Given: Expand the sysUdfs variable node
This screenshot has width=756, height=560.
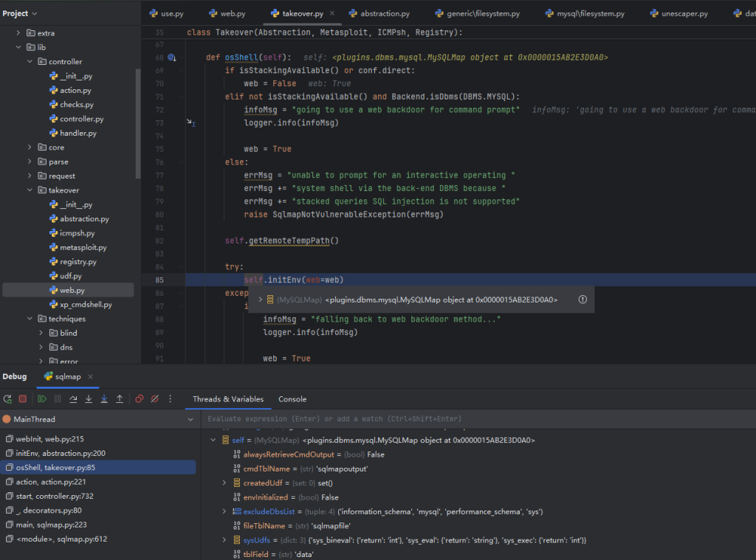Looking at the screenshot, I should 225,540.
